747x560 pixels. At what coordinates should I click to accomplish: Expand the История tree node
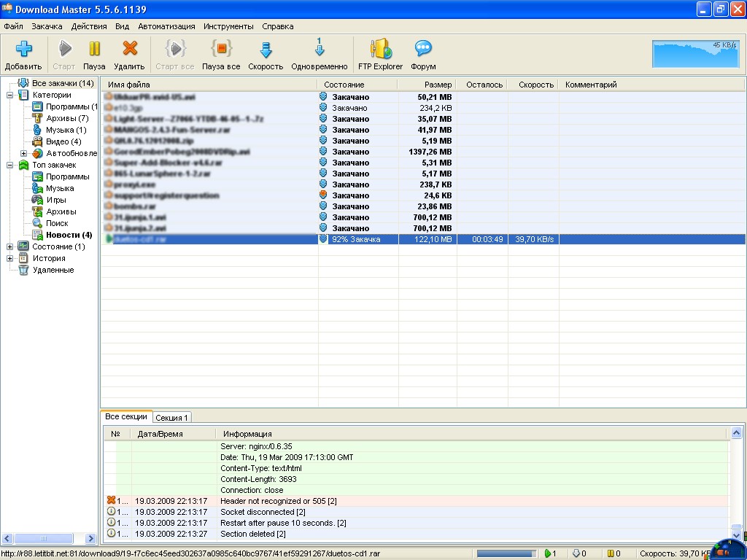point(11,258)
